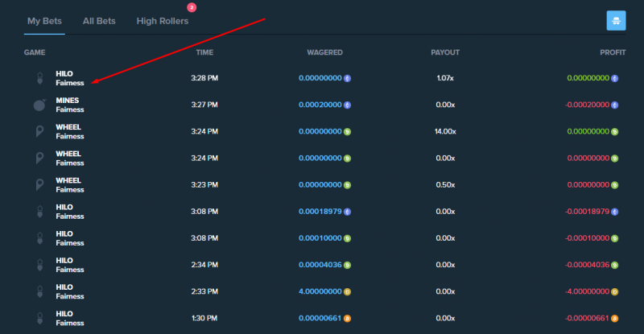This screenshot has width=644, height=334.
Task: Select the 2:33 PM time cell
Action: (204, 291)
